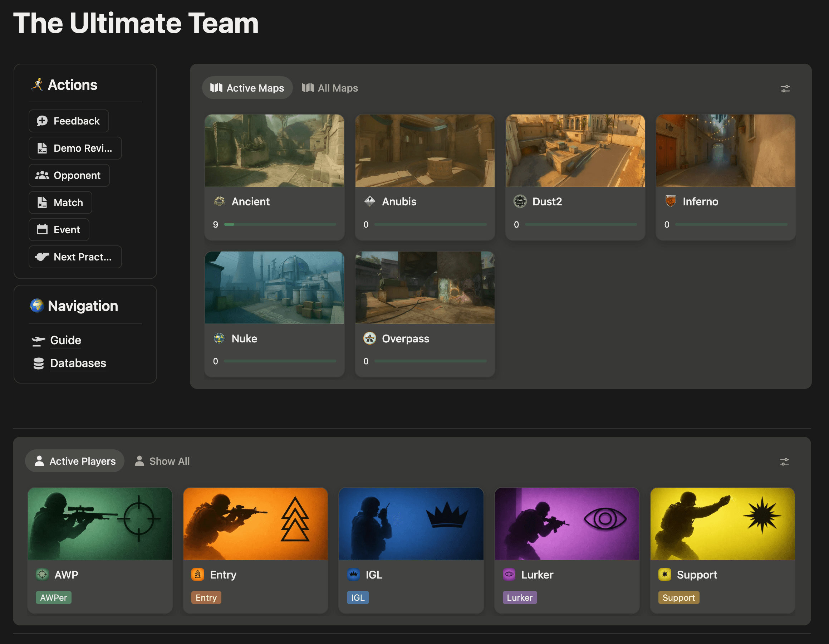Open the Guide navigation link
Viewport: 829px width, 644px height.
(x=65, y=340)
